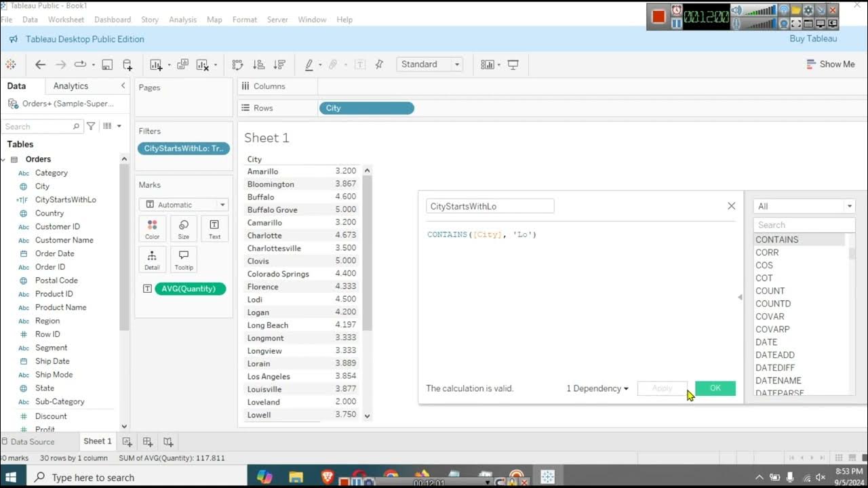868x488 pixels.
Task: Click the Highlight pen toolbar icon
Action: click(309, 64)
